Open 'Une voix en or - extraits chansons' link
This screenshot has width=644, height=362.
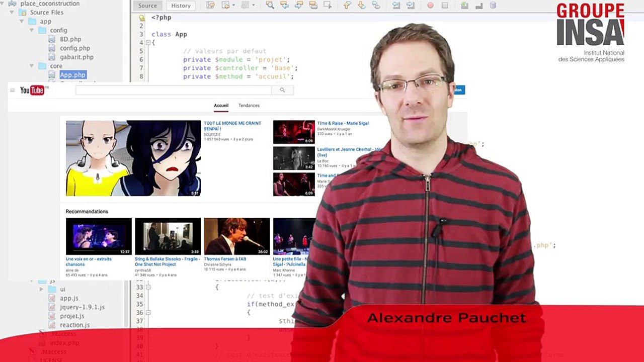click(x=89, y=261)
